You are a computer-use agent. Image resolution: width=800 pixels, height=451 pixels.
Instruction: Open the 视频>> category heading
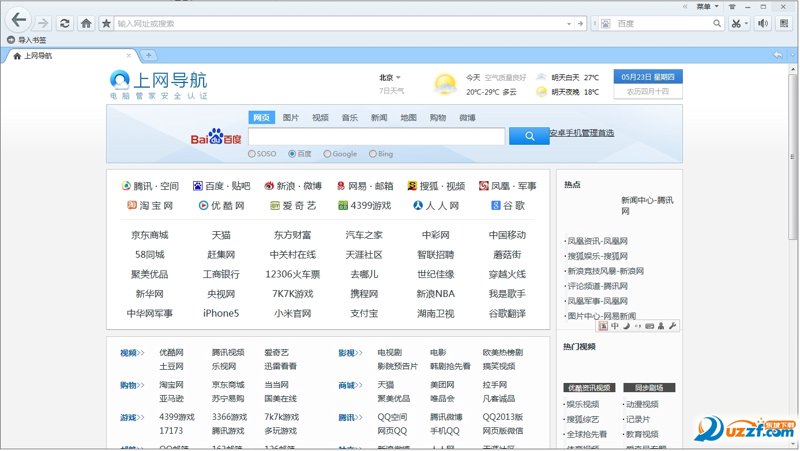coord(132,353)
